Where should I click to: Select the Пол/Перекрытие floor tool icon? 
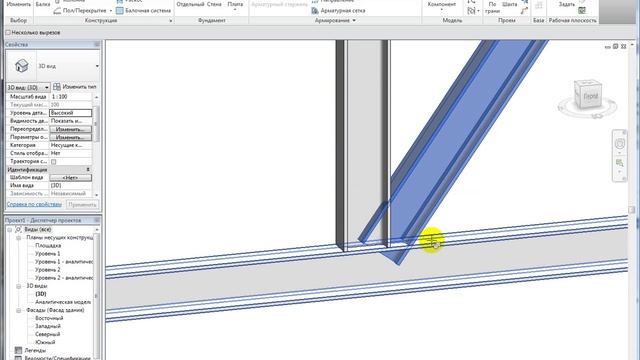coord(58,11)
